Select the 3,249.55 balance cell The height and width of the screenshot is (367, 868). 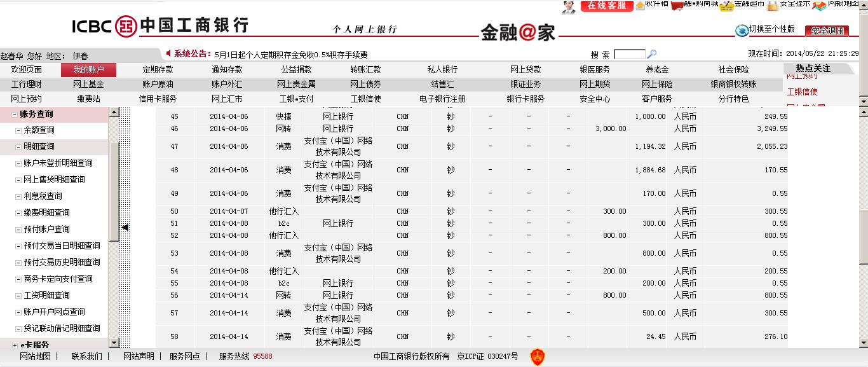click(771, 128)
